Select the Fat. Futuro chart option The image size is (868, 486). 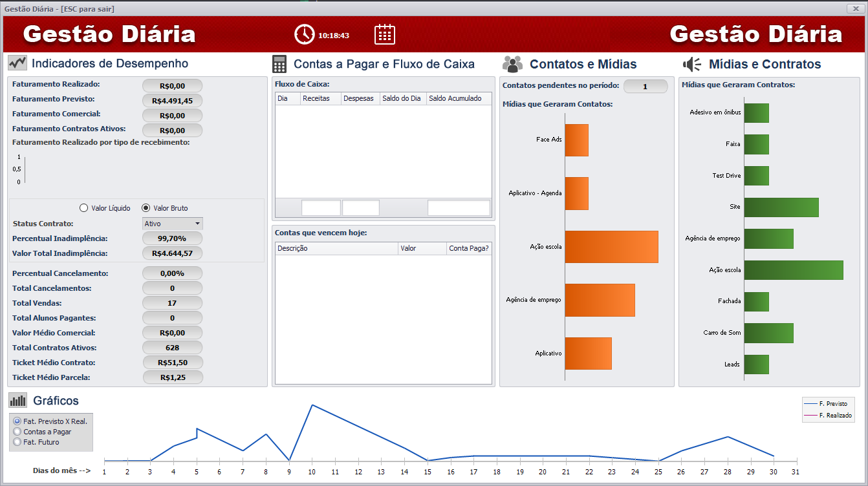pos(17,442)
